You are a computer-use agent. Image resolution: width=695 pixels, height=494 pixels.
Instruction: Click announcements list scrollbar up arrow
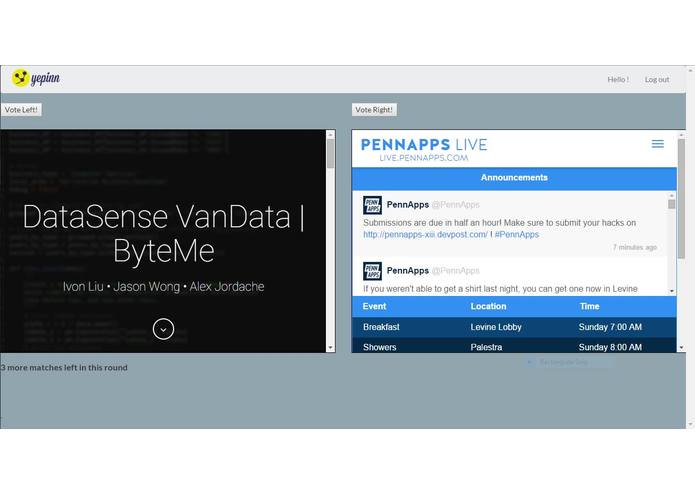(672, 195)
